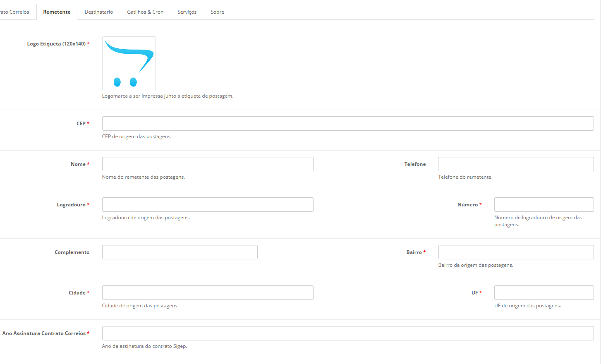Click the CEP input field

coord(347,124)
